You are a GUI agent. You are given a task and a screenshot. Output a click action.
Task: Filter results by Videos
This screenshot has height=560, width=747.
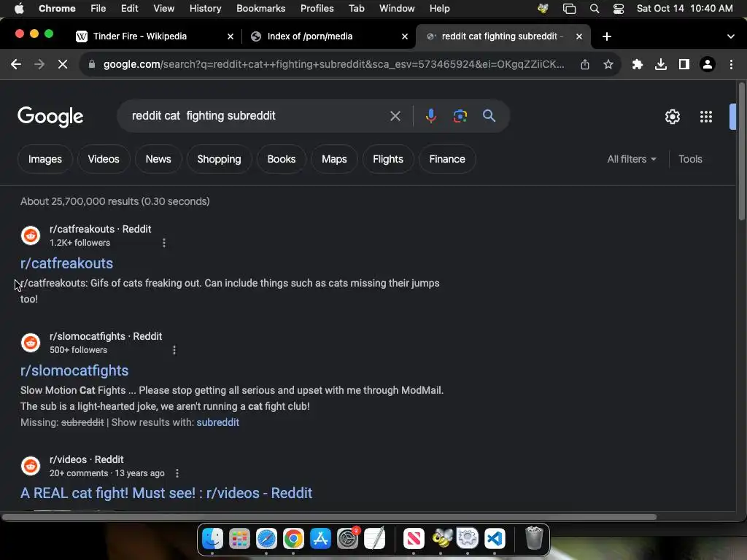[x=104, y=159]
